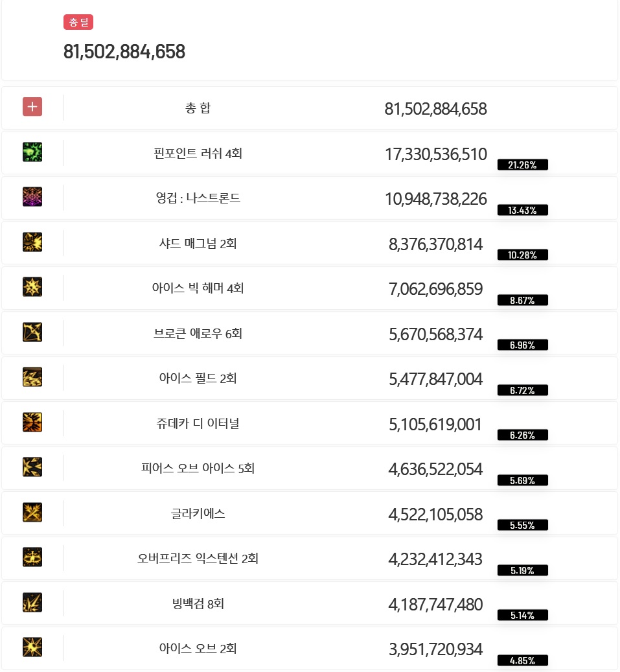Select the 브로큰 애로우 bow icon
Image resolution: width=620 pixels, height=672 pixels.
pyautogui.click(x=32, y=332)
